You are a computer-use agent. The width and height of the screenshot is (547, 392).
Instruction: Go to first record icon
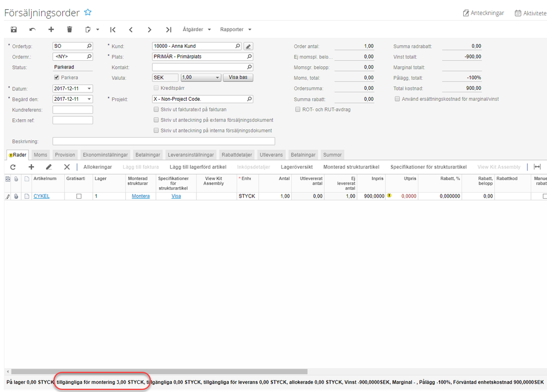click(x=113, y=30)
